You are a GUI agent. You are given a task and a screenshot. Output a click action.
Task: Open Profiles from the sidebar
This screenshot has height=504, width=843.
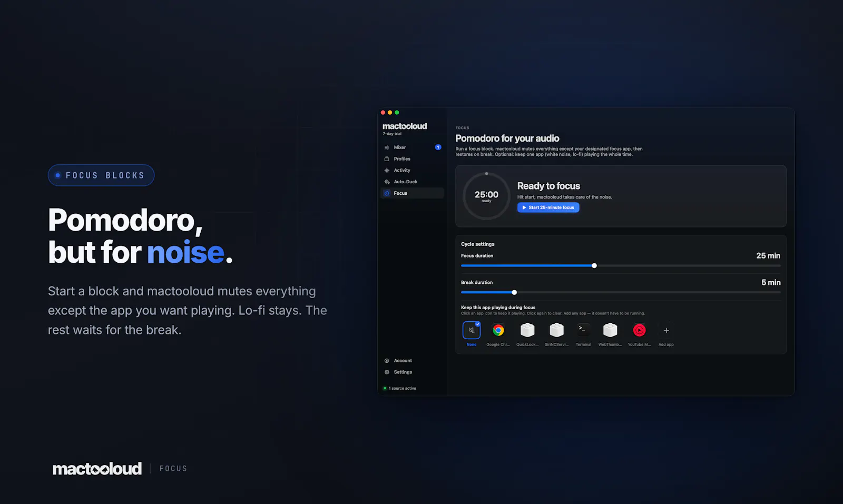click(x=412, y=159)
